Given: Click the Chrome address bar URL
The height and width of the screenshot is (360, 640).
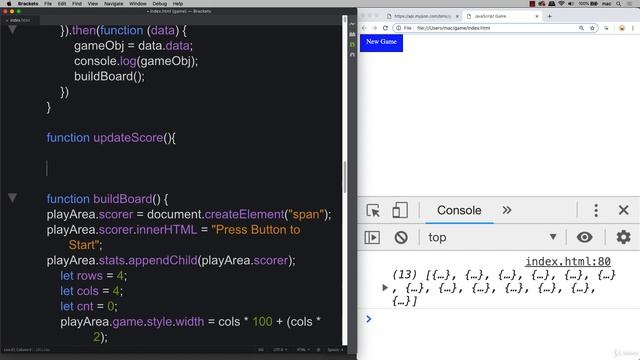Looking at the screenshot, I should coord(453,28).
